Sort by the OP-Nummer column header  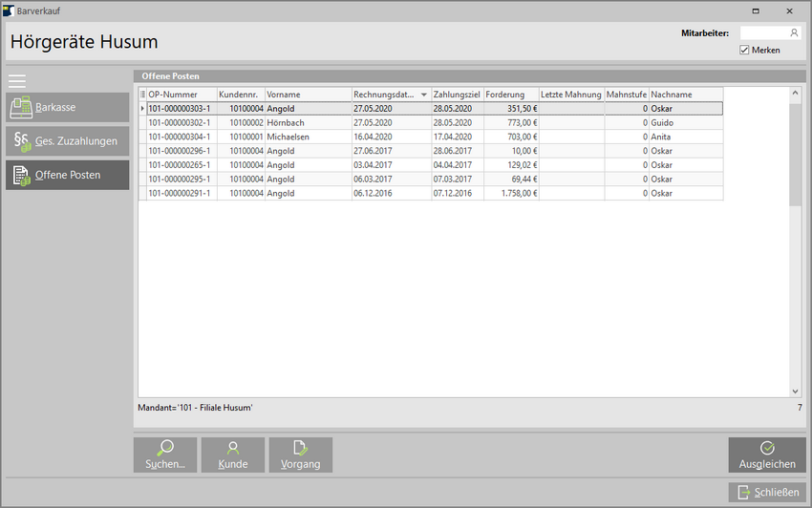(181, 95)
